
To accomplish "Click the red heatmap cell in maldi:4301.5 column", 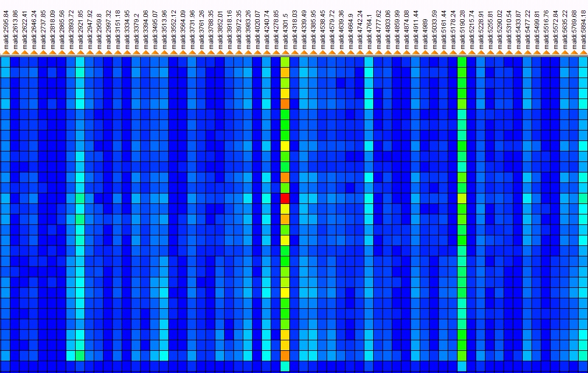I will 285,199.
